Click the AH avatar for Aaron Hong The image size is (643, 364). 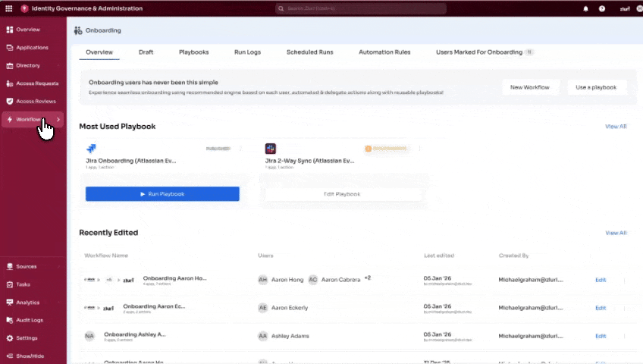(262, 280)
